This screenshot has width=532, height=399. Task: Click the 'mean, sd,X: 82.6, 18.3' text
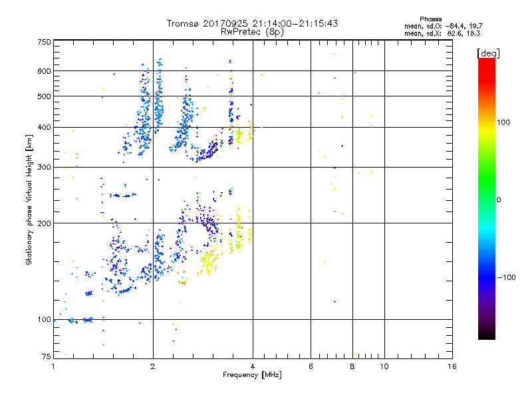(442, 33)
